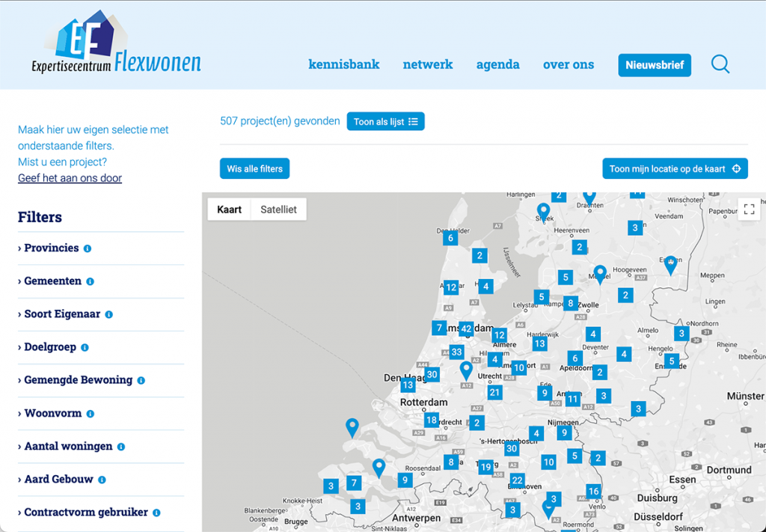Screen dimensions: 766x532
Task: Open the kennisbank menu item
Action: (343, 64)
